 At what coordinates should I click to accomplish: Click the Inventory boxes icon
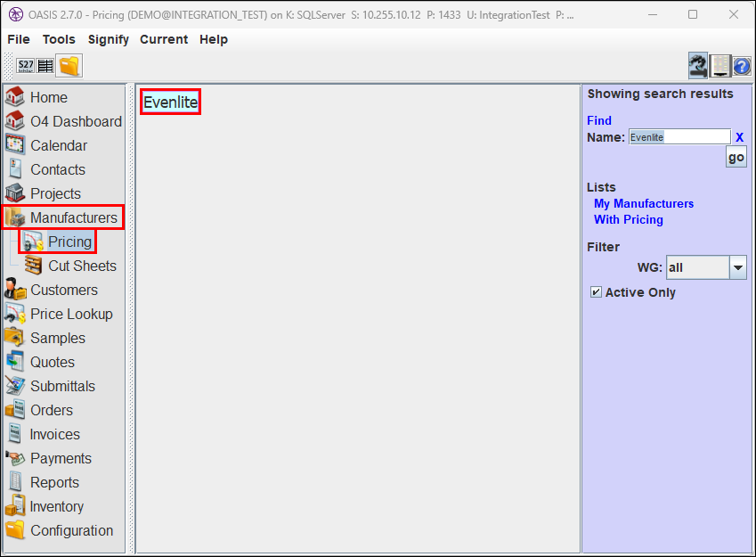(x=15, y=506)
